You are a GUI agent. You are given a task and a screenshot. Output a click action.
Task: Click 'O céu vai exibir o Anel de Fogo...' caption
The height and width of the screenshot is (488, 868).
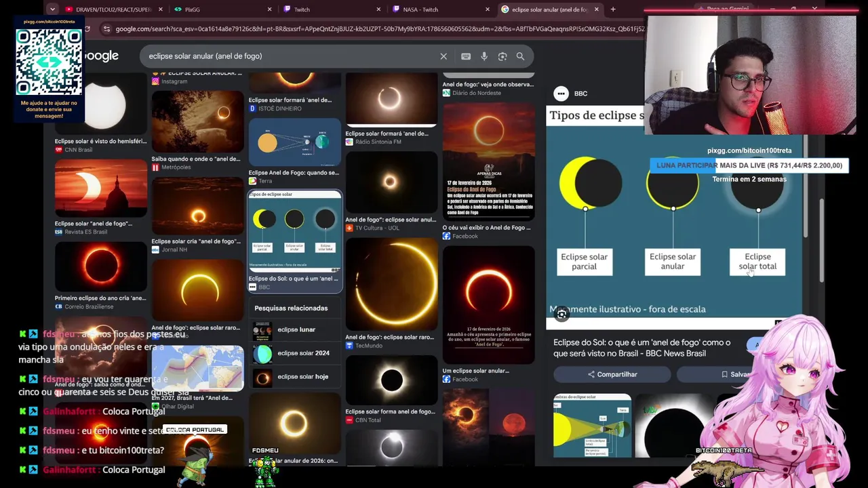(486, 228)
